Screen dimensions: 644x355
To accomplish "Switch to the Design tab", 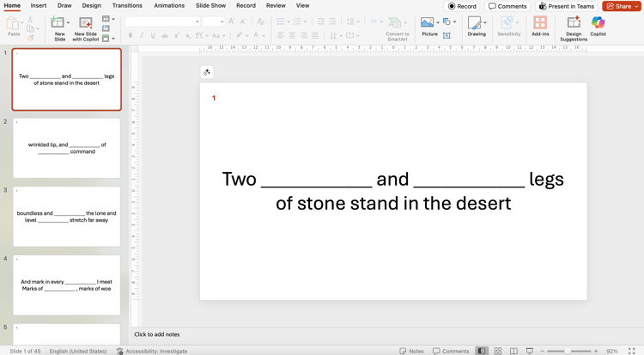I will click(91, 6).
